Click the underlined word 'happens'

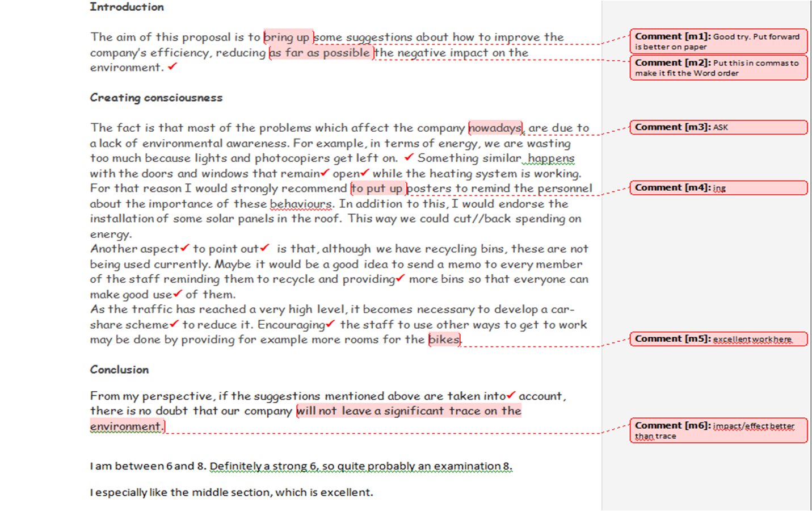551,158
